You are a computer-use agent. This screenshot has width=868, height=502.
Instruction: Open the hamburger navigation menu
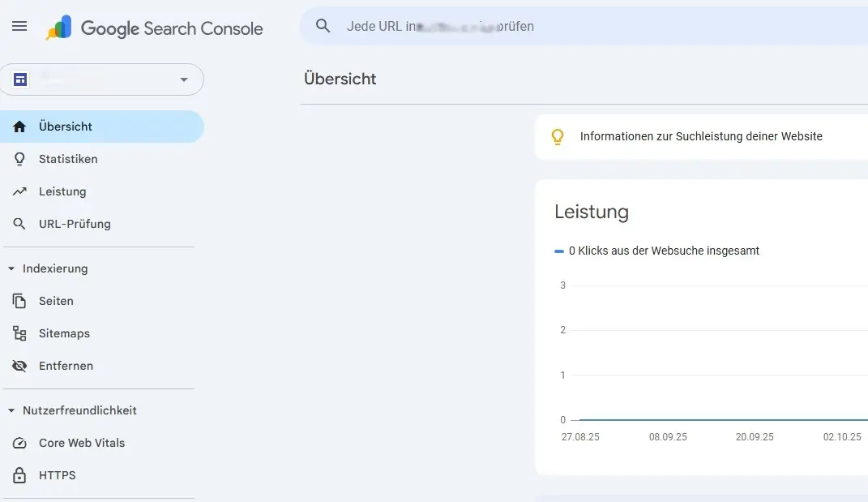[19, 25]
